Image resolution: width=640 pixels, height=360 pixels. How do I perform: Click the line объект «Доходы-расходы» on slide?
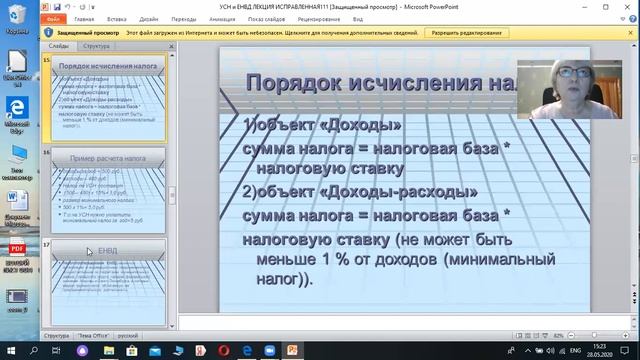pos(360,192)
